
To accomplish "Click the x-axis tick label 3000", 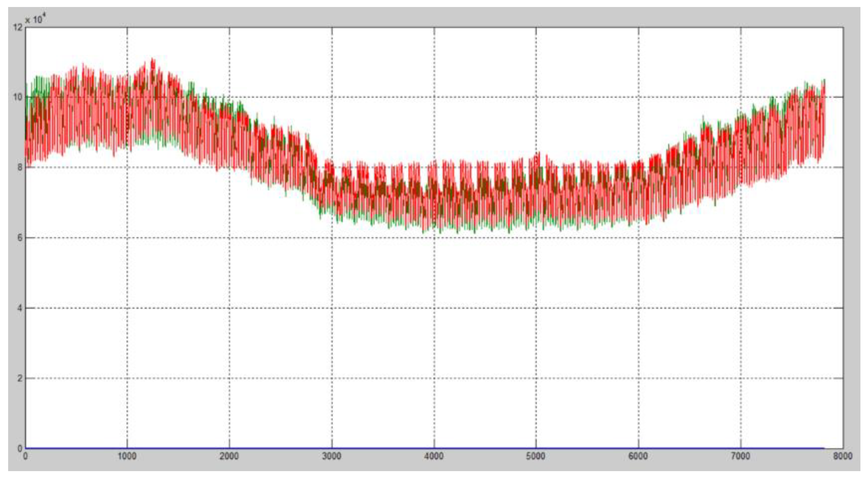I will point(332,457).
